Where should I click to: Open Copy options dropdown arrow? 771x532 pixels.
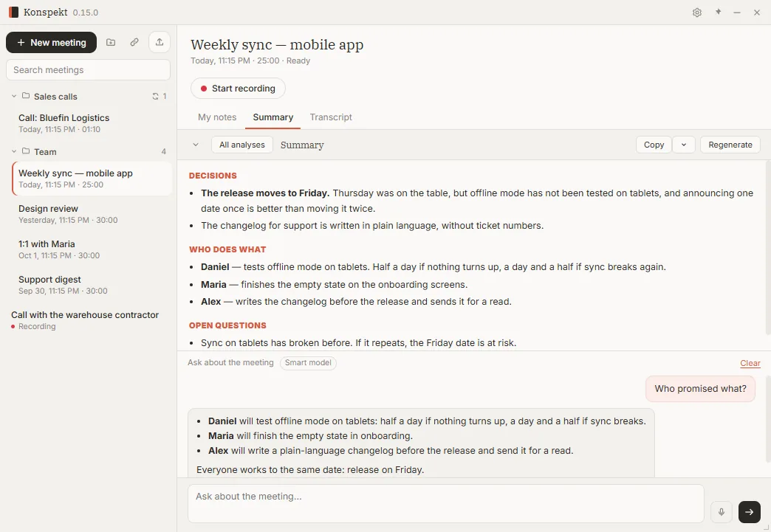[x=683, y=145]
